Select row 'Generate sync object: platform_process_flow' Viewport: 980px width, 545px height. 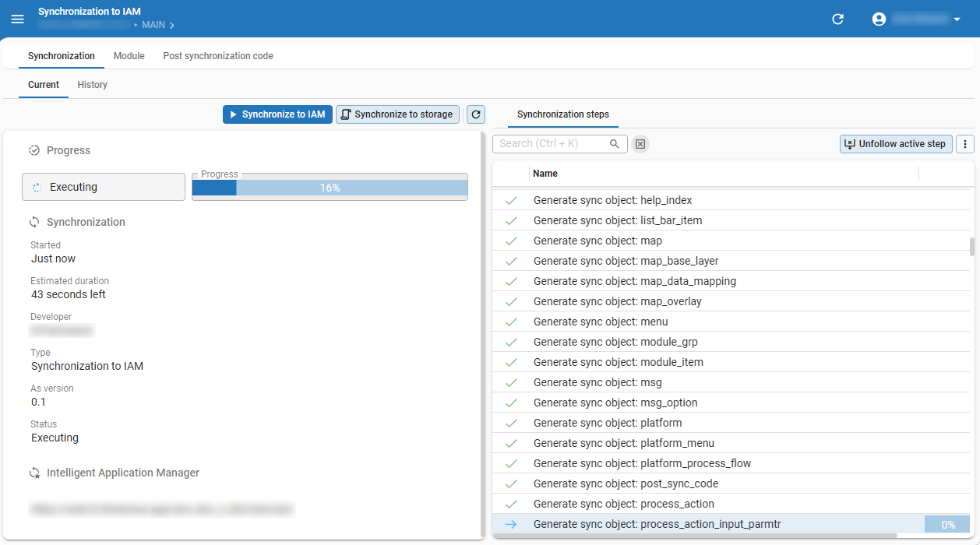(x=731, y=463)
